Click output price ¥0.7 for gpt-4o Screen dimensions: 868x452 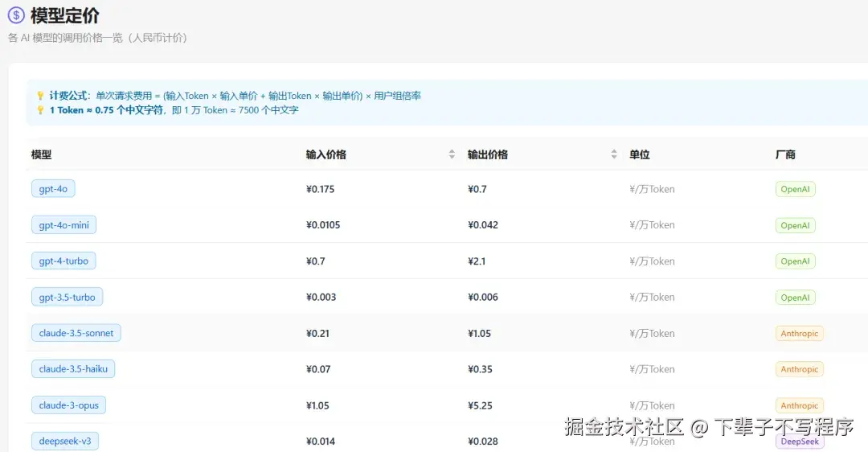tap(477, 189)
